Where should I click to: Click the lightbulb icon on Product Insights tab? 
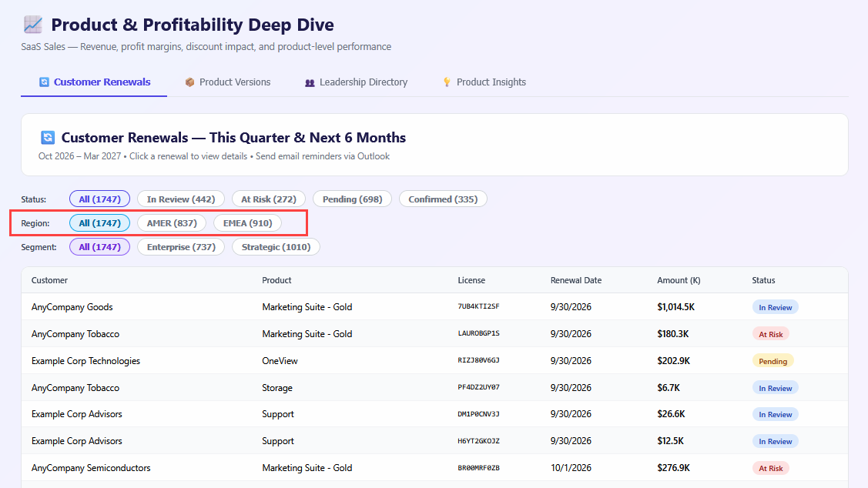447,82
